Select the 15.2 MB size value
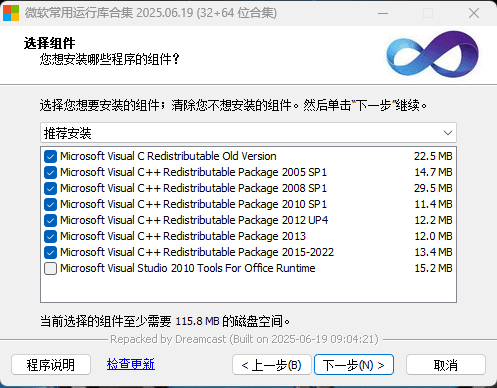Viewport: 497px width, 388px height. tap(433, 268)
